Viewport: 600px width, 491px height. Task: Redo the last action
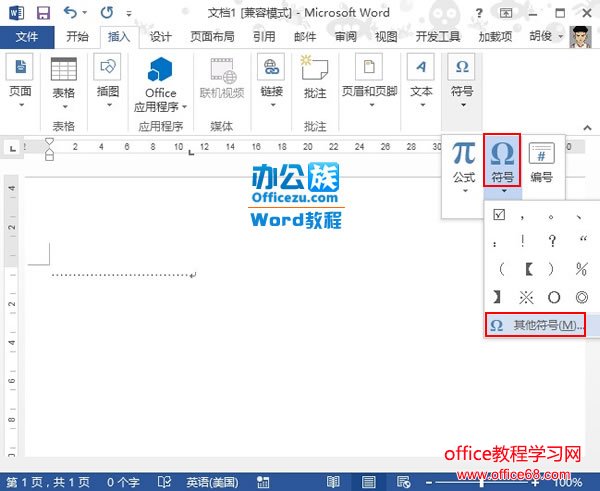[107, 13]
